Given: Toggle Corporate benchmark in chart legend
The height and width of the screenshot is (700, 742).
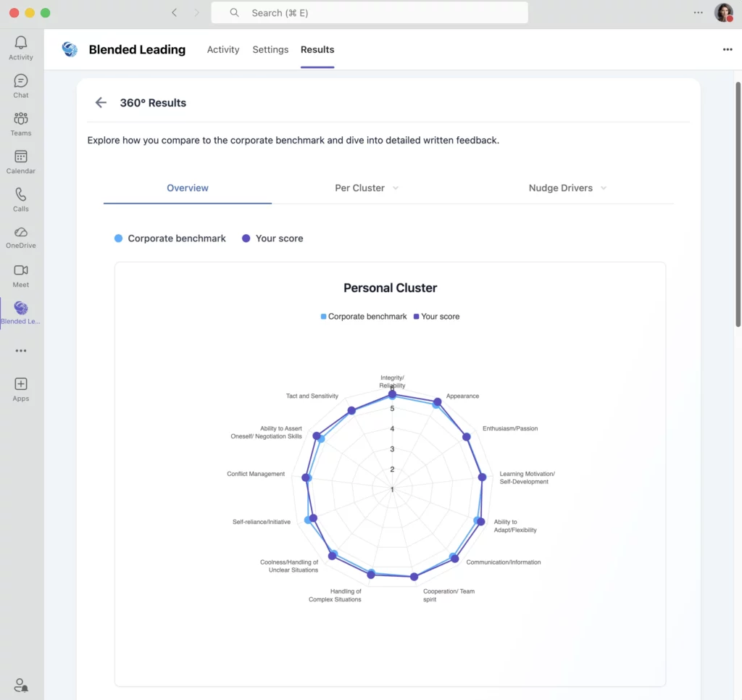Looking at the screenshot, I should pyautogui.click(x=362, y=317).
